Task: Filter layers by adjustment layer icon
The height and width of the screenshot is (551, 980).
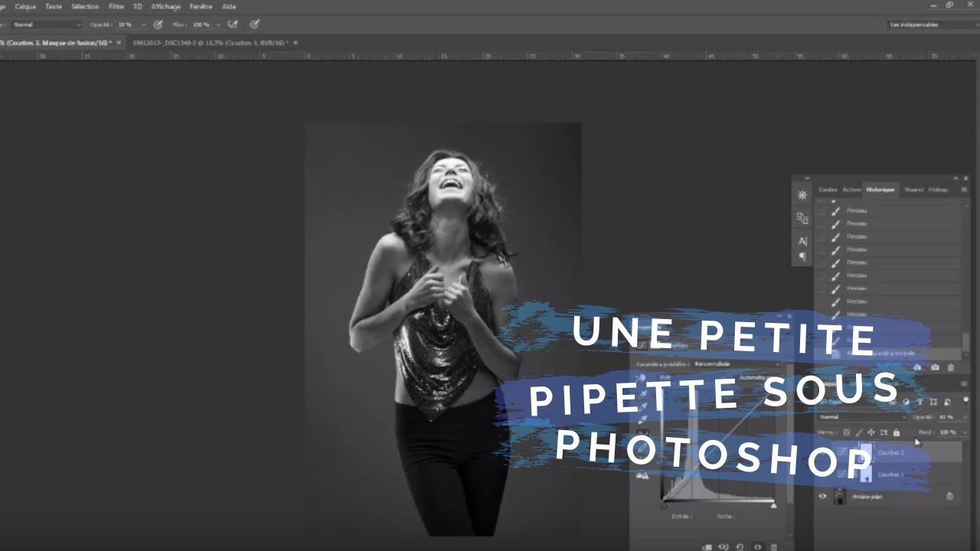Action: pos(906,402)
